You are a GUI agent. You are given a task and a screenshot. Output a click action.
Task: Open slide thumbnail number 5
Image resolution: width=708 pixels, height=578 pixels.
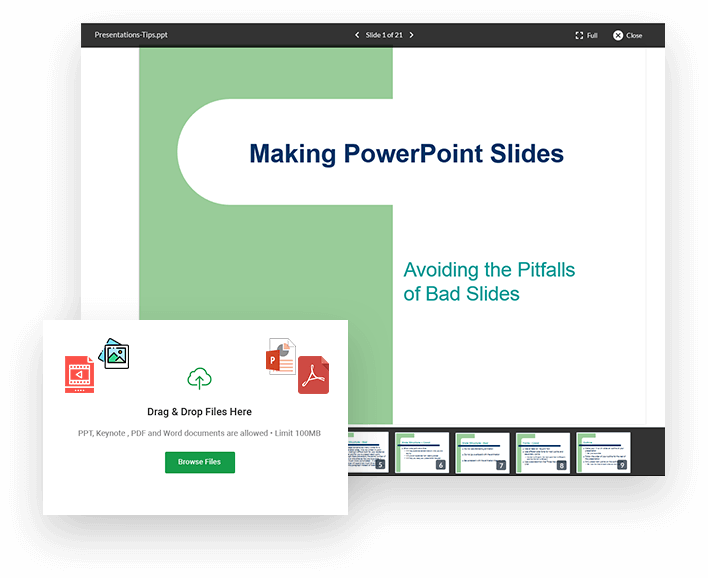coord(368,452)
